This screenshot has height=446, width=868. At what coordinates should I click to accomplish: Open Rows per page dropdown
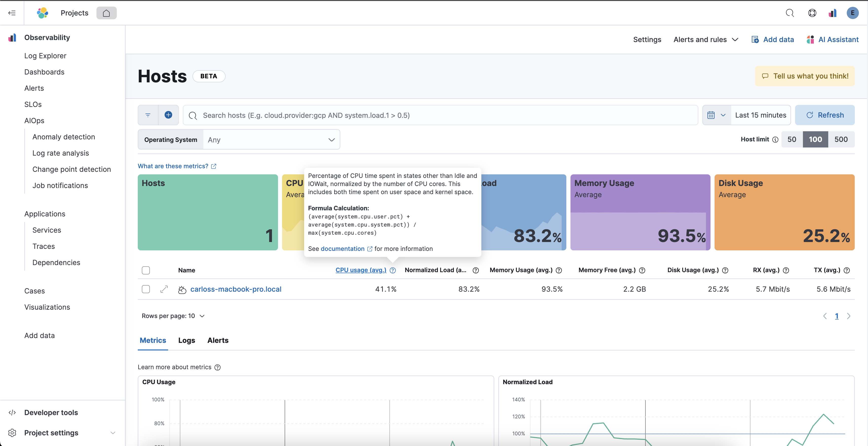coord(173,316)
